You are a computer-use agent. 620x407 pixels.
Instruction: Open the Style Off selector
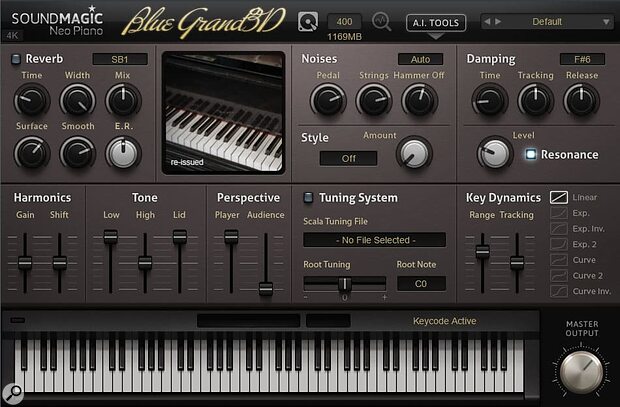(348, 159)
